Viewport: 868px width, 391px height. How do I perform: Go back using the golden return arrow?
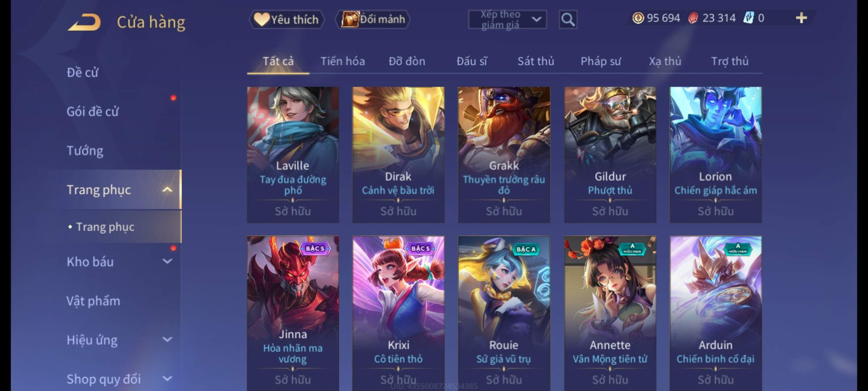[x=84, y=22]
